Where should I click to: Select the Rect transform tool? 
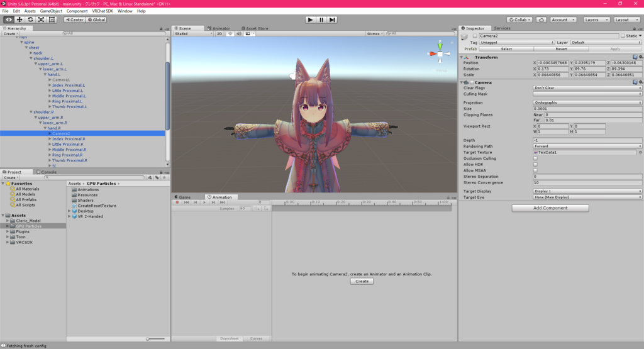(52, 19)
